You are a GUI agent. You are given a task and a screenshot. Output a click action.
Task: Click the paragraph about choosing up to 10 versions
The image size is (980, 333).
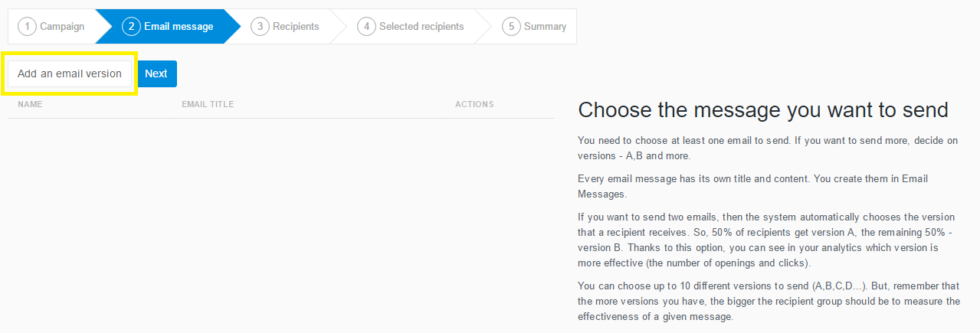pyautogui.click(x=769, y=301)
